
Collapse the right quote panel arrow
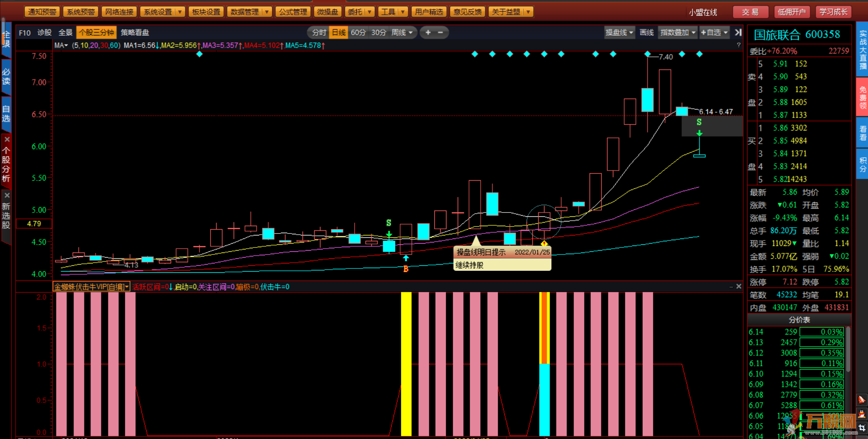coord(738,33)
